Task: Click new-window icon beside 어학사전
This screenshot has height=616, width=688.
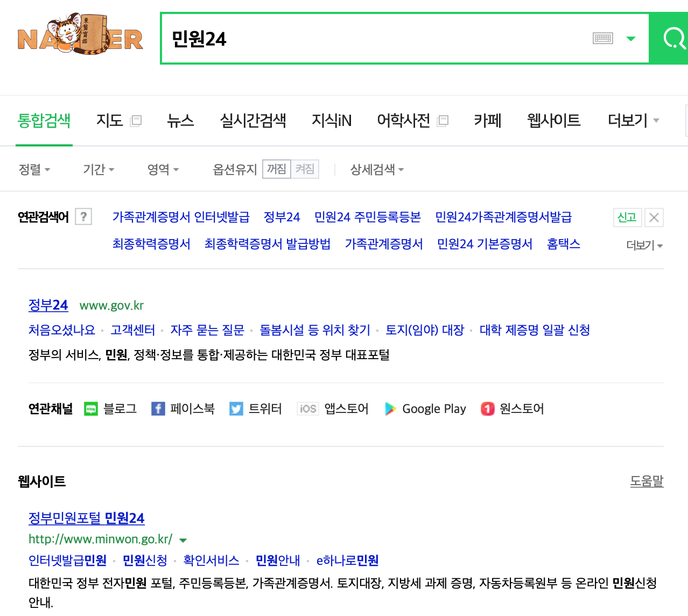Action: pyautogui.click(x=443, y=121)
